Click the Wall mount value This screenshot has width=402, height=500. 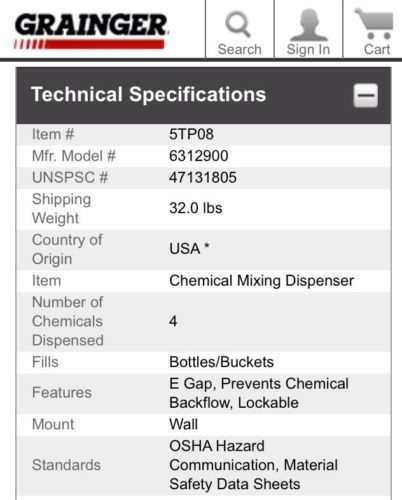tap(183, 424)
